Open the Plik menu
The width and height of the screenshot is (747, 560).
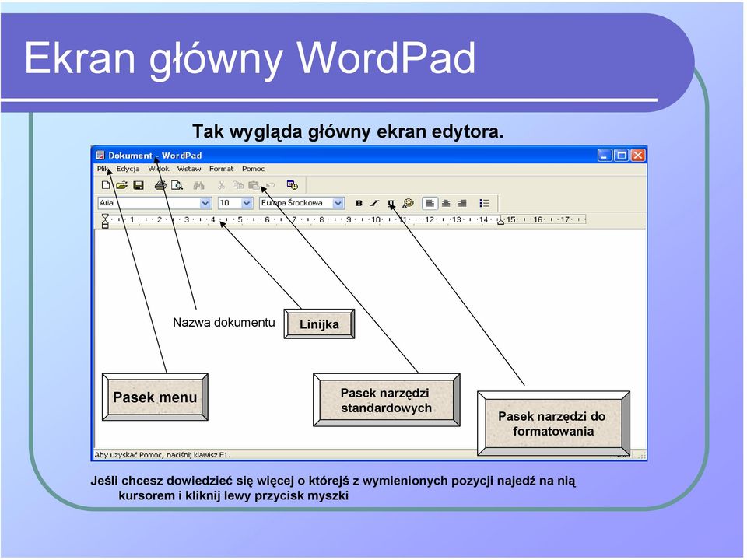tap(103, 169)
